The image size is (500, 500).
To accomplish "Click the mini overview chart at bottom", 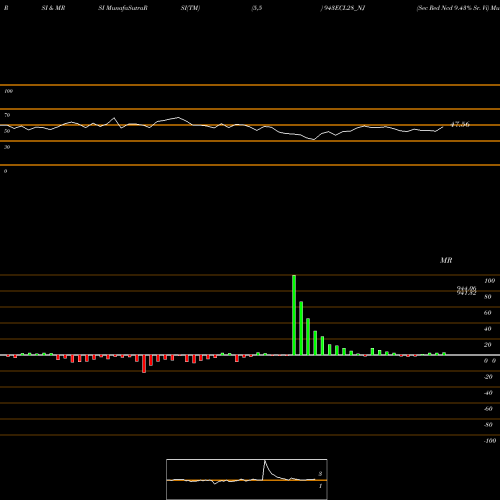I will tap(247, 479).
